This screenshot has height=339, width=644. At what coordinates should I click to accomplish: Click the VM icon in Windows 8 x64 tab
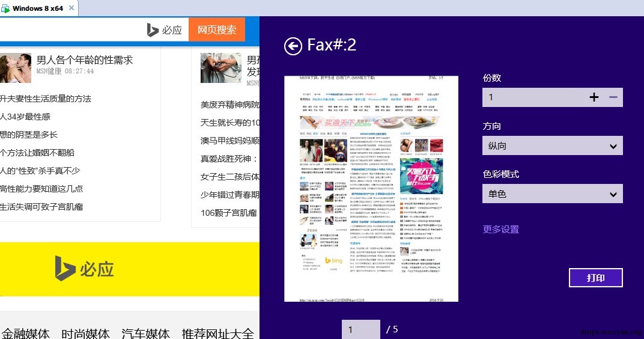click(5, 8)
